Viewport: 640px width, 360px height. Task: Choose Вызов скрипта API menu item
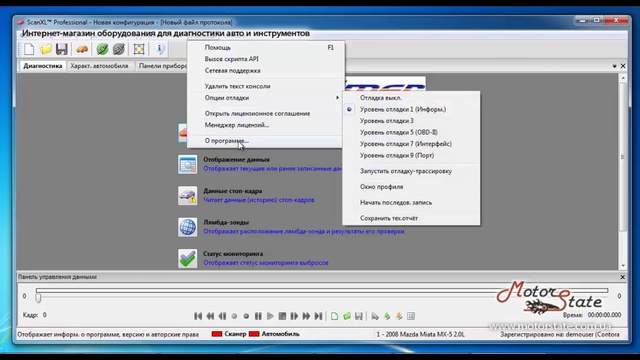point(265,59)
